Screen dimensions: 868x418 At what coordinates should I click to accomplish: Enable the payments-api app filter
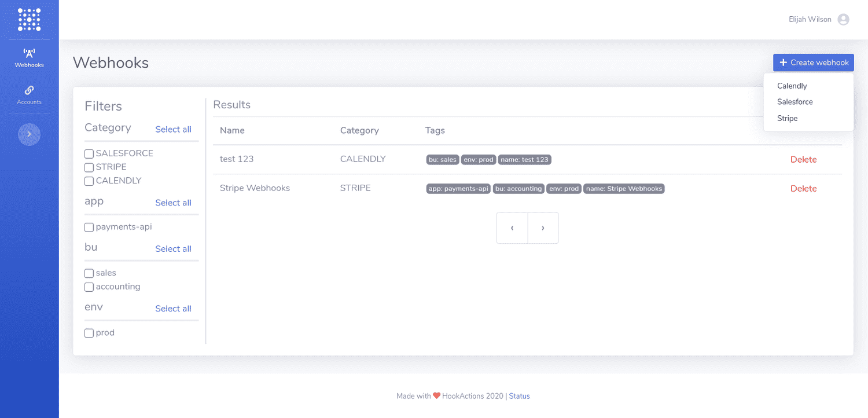(89, 228)
